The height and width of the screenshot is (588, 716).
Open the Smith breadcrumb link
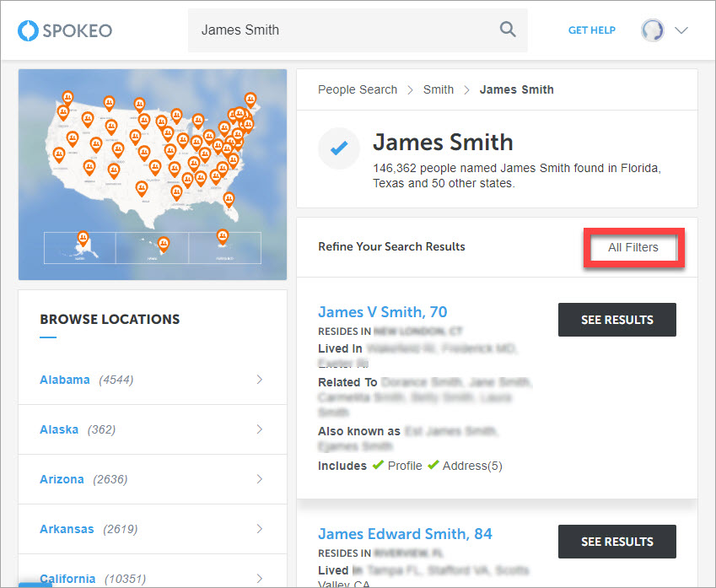point(439,89)
